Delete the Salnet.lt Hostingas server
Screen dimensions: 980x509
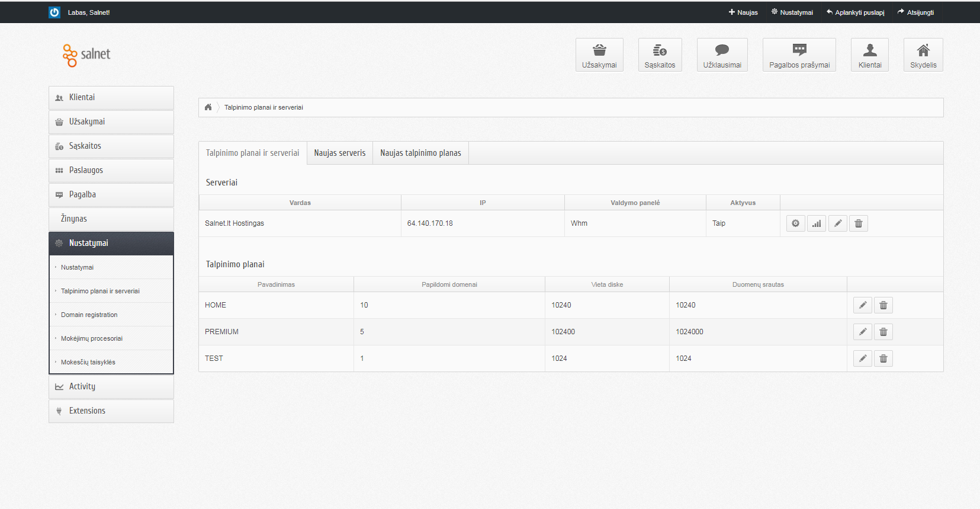(x=859, y=223)
